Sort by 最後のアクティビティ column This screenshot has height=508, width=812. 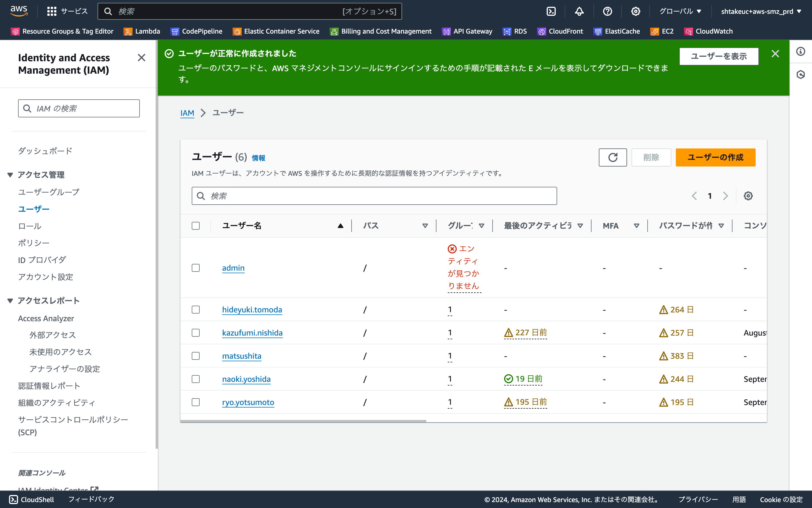click(x=580, y=226)
